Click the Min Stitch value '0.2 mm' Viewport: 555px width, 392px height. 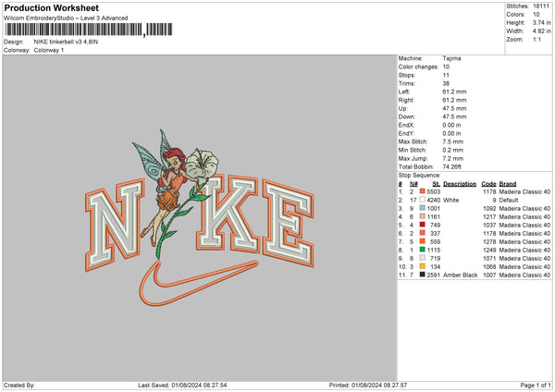[x=452, y=151]
